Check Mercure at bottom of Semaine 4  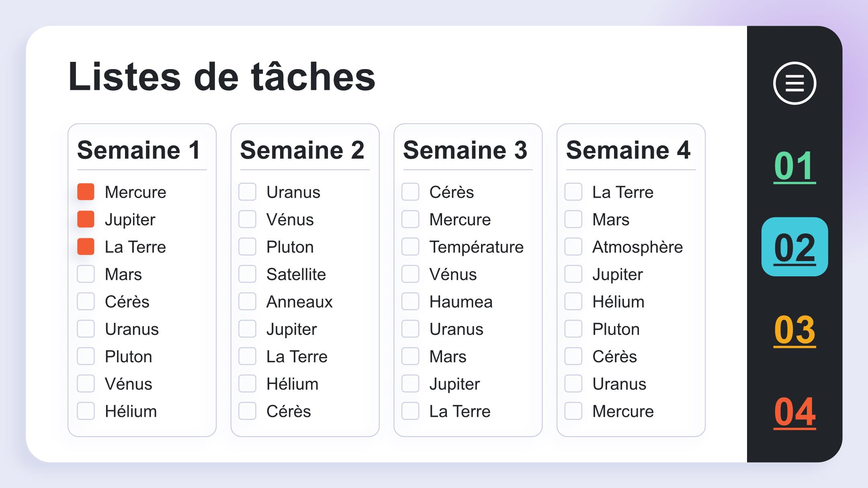[x=573, y=411]
